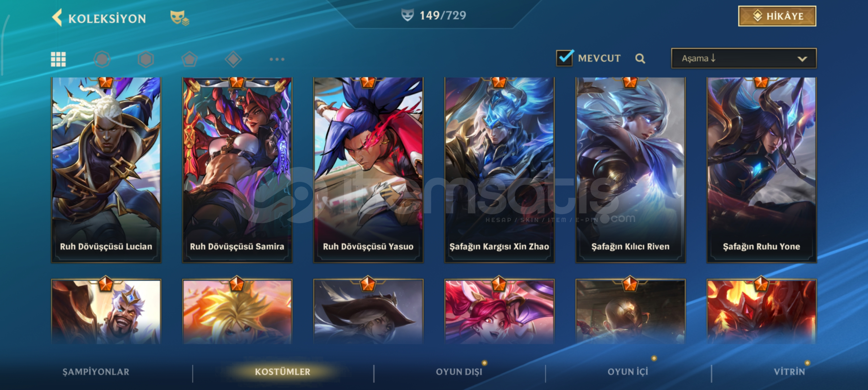This screenshot has width=868, height=390.
Task: Show more filters via three dots
Action: [x=277, y=59]
